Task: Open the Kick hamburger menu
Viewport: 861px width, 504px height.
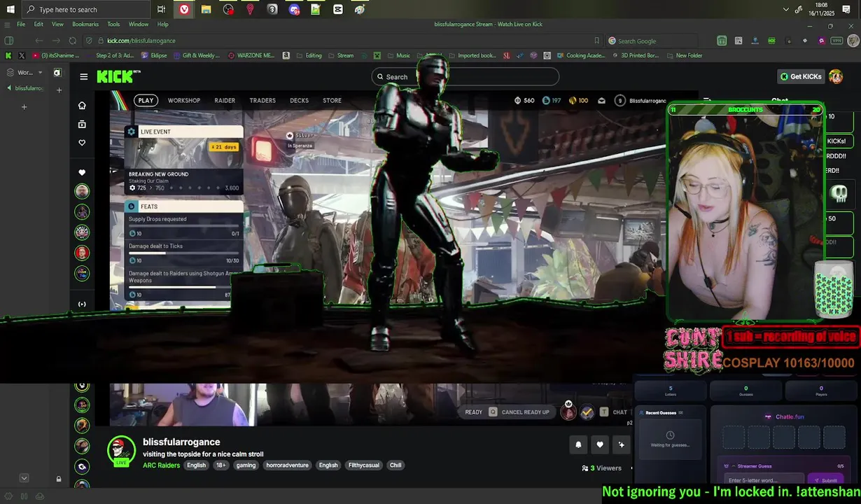Action: tap(83, 77)
